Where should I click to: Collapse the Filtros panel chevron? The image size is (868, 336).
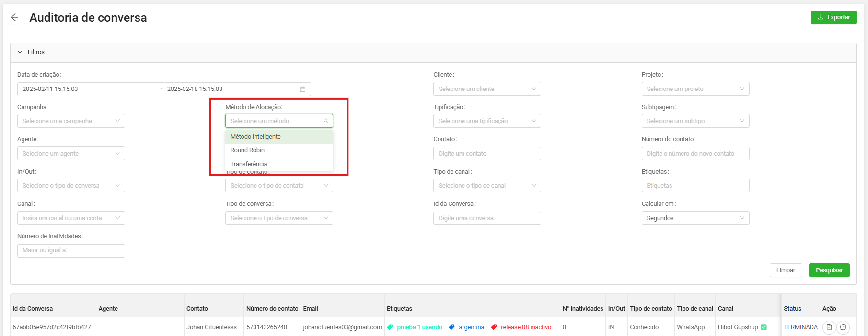coord(20,52)
